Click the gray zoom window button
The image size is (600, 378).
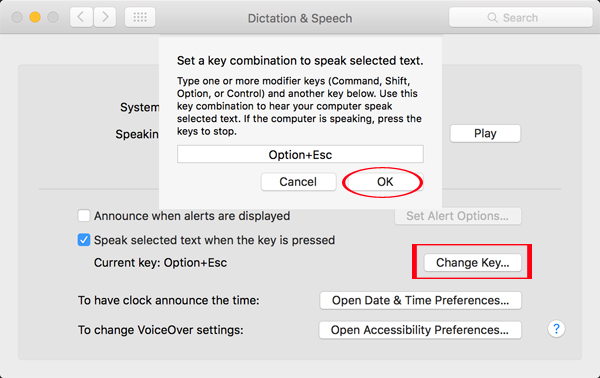coord(53,17)
